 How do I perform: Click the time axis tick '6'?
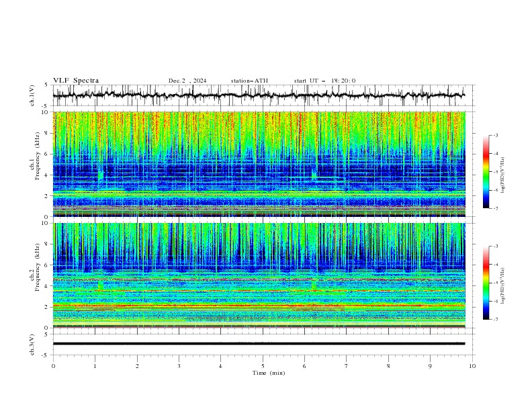tap(304, 366)
